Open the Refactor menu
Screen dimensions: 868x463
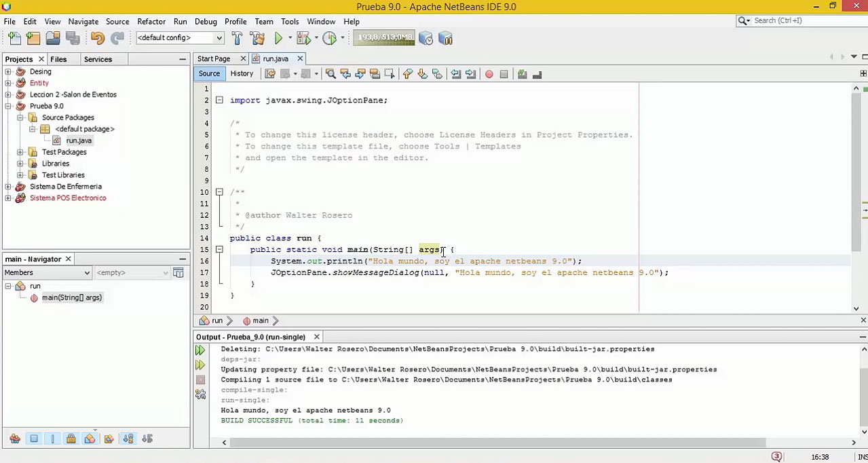click(151, 21)
